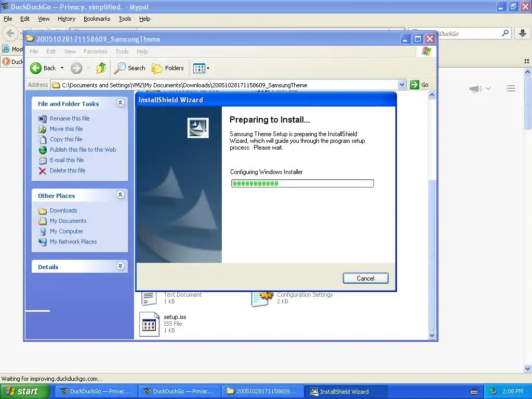Open Mypal browser History menu

pyautogui.click(x=66, y=19)
